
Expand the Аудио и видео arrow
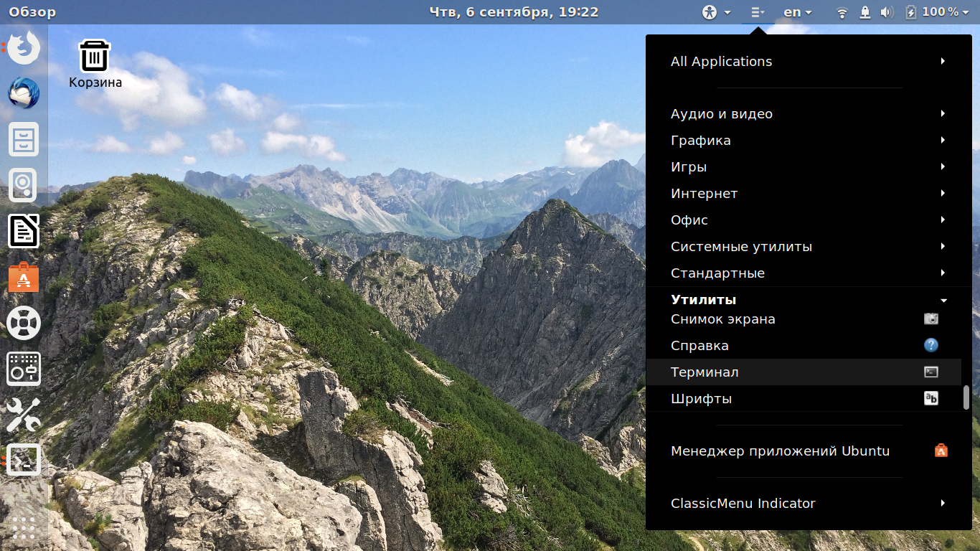pos(943,114)
